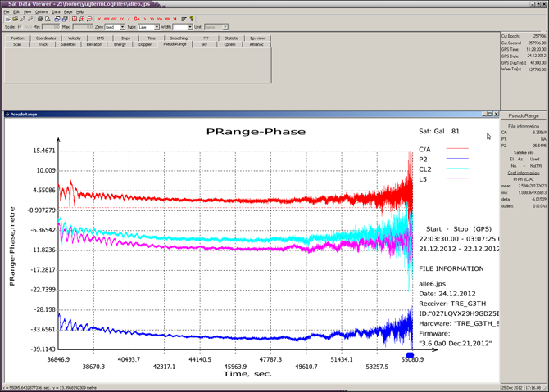Switch to the Dops tab
This screenshot has width=549, height=392.
click(125, 38)
